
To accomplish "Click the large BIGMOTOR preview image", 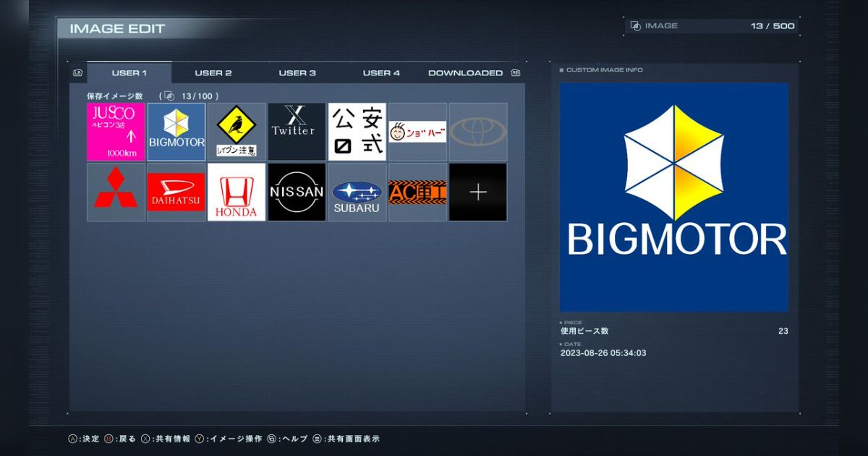I will point(673,197).
